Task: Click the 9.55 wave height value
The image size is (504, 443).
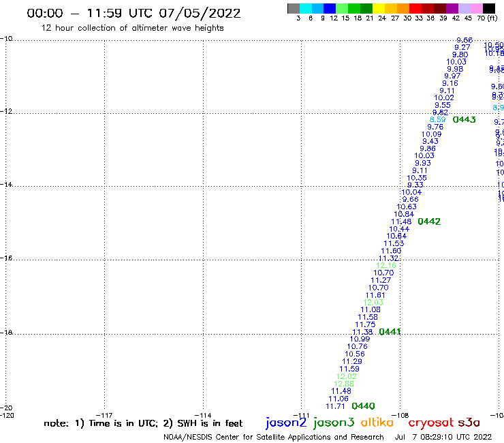Action: (x=443, y=105)
